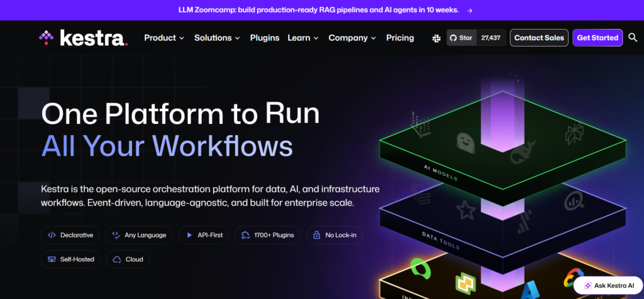
Task: Click the DATA TOOLS layer label
Action: (441, 241)
